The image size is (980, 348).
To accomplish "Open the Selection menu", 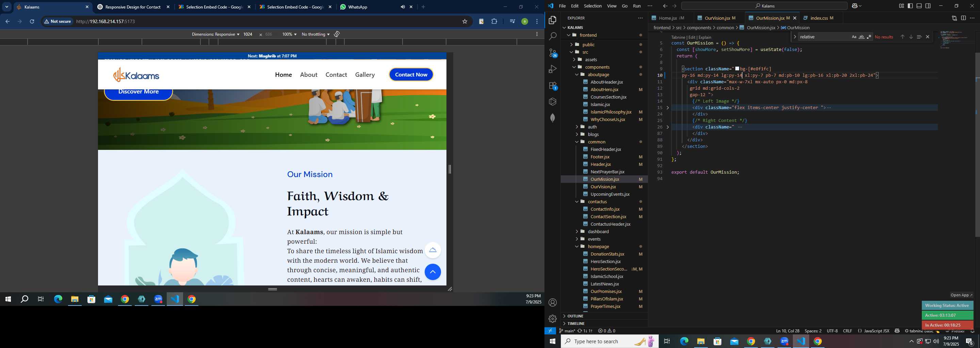I will pyautogui.click(x=592, y=6).
